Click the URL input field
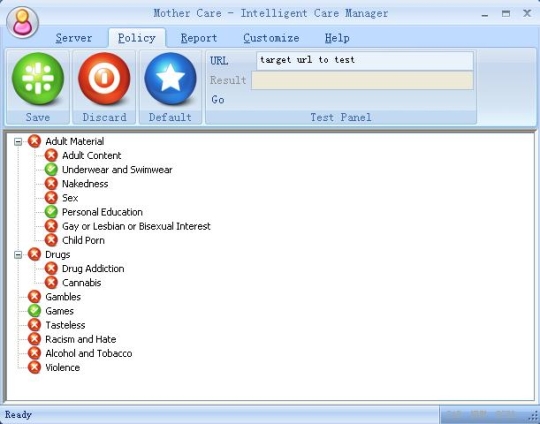Image resolution: width=540 pixels, height=424 pixels. [365, 60]
